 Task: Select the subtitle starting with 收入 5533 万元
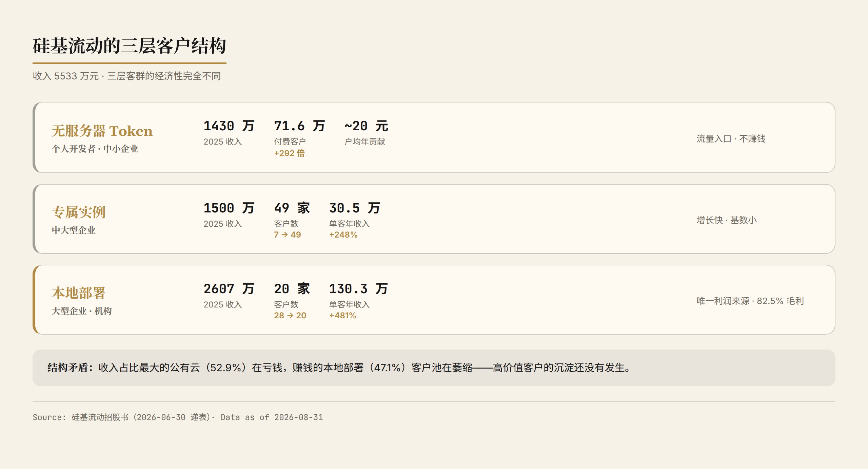pyautogui.click(x=126, y=76)
